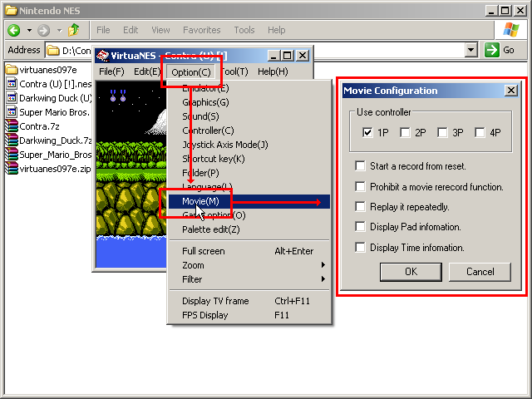Select the Darkwing_Duck.7z archive icon
This screenshot has width=532, height=399.
click(12, 140)
